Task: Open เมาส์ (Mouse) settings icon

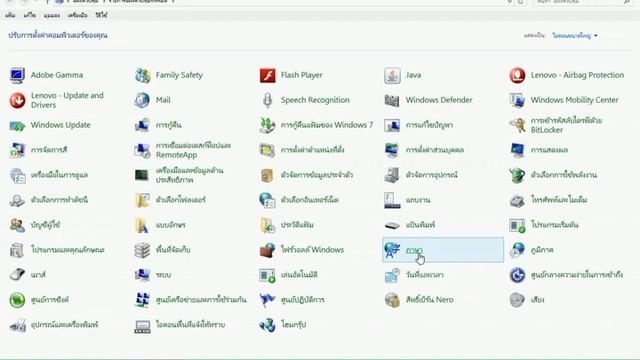Action: (x=17, y=275)
